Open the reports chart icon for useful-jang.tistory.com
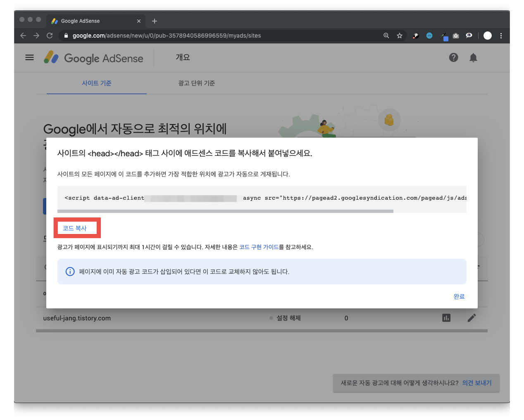This screenshot has height=420, width=524. [x=446, y=318]
